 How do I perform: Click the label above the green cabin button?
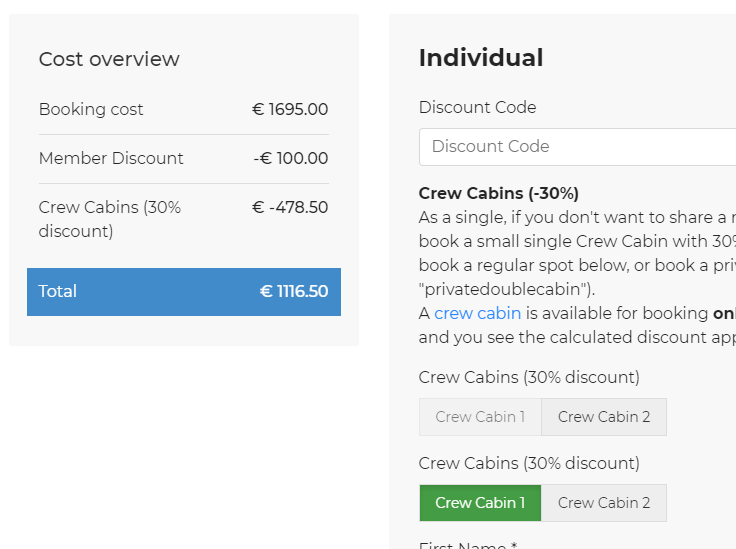coord(529,464)
